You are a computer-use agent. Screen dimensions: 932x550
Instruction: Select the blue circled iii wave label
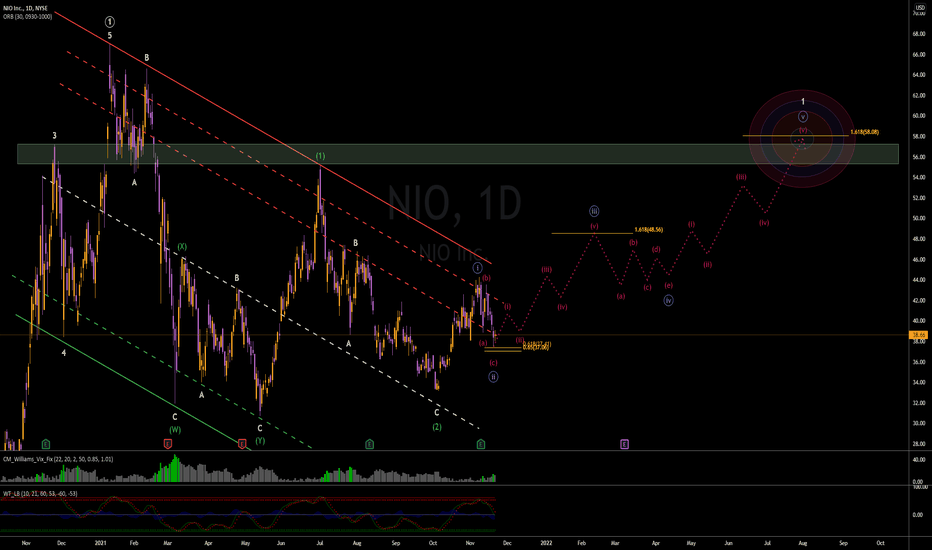coord(594,211)
